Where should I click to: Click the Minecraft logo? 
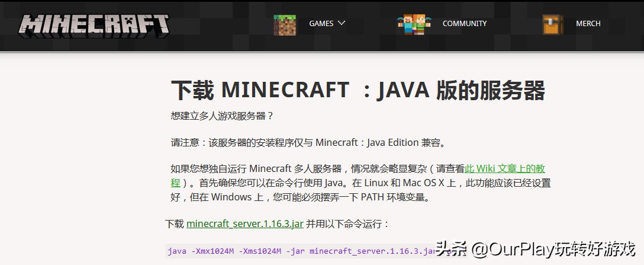point(94,26)
